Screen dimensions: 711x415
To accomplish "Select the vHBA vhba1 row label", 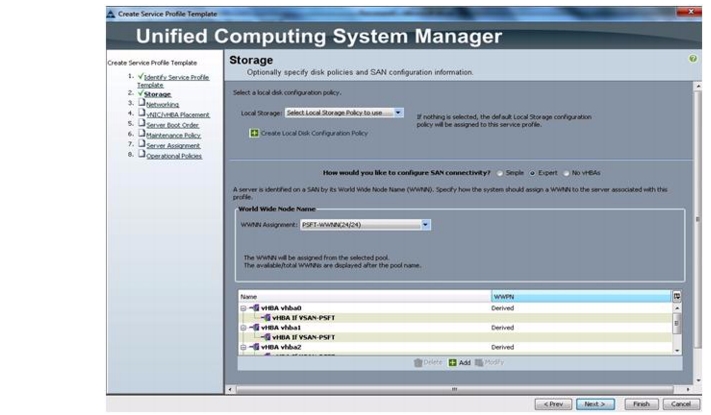I will tap(281, 327).
